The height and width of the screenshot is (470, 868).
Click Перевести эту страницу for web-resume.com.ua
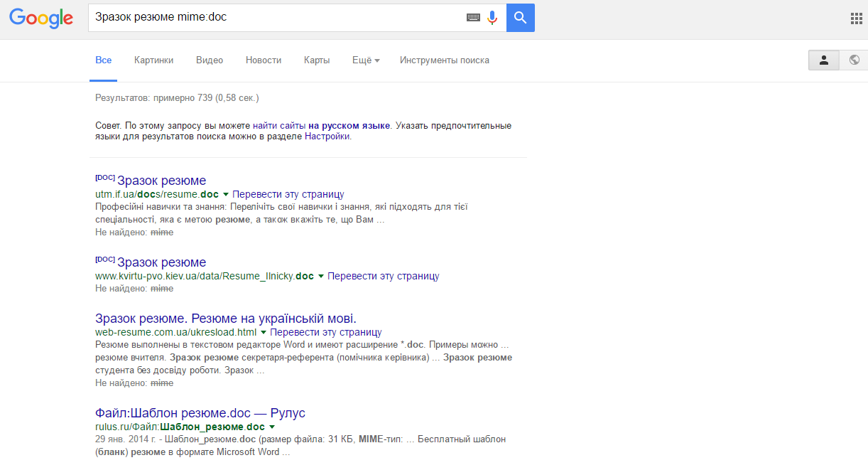[326, 332]
